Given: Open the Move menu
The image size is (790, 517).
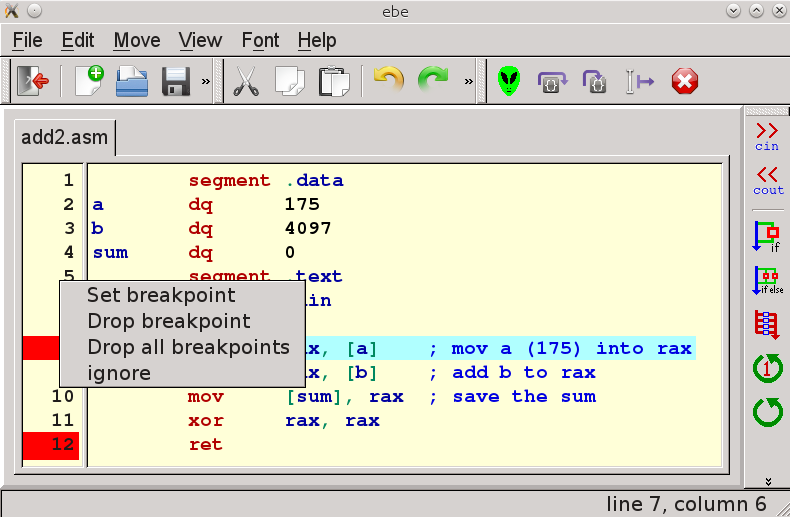Looking at the screenshot, I should pos(137,40).
